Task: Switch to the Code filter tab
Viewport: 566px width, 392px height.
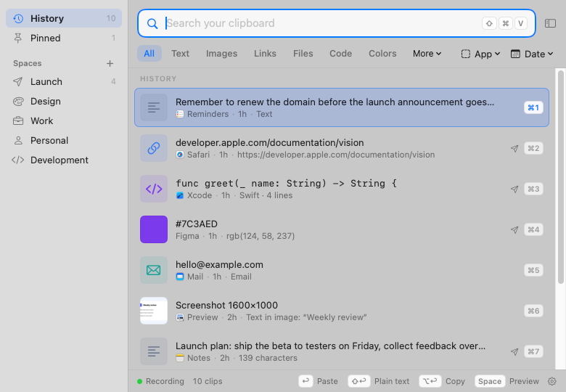Action: 340,54
